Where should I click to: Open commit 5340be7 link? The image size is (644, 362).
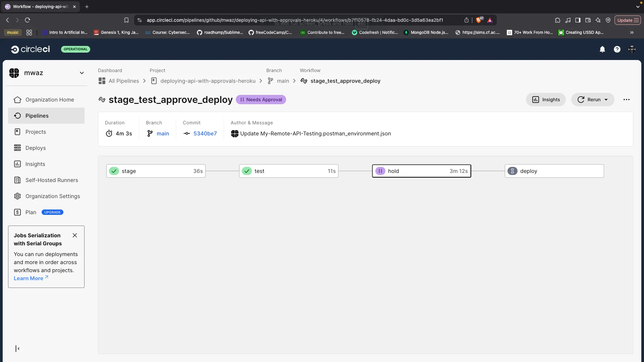pyautogui.click(x=205, y=133)
